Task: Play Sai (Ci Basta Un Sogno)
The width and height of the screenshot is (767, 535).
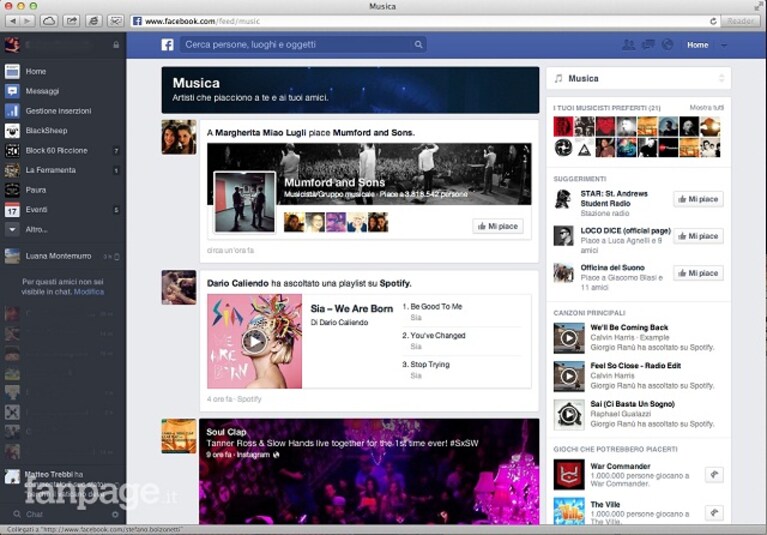Action: click(x=569, y=415)
